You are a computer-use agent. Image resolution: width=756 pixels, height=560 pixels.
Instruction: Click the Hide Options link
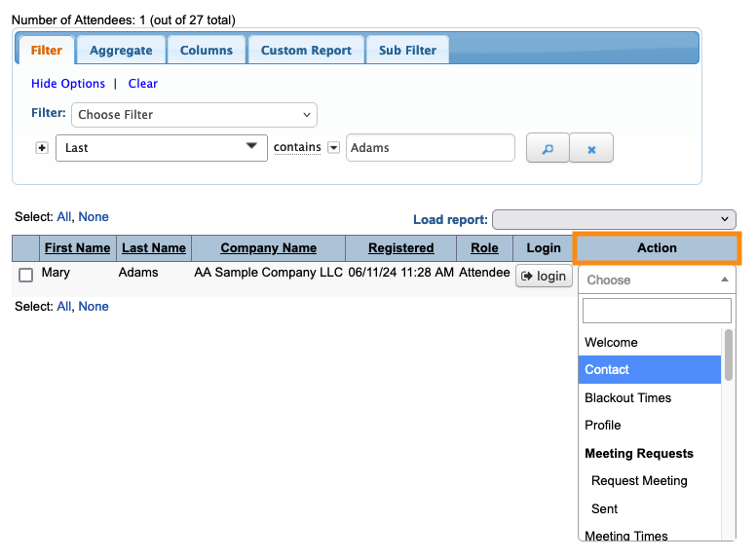[68, 84]
